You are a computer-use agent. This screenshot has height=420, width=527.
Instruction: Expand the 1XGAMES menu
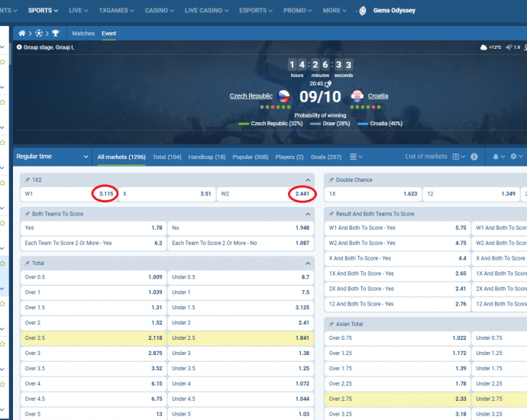coord(117,11)
